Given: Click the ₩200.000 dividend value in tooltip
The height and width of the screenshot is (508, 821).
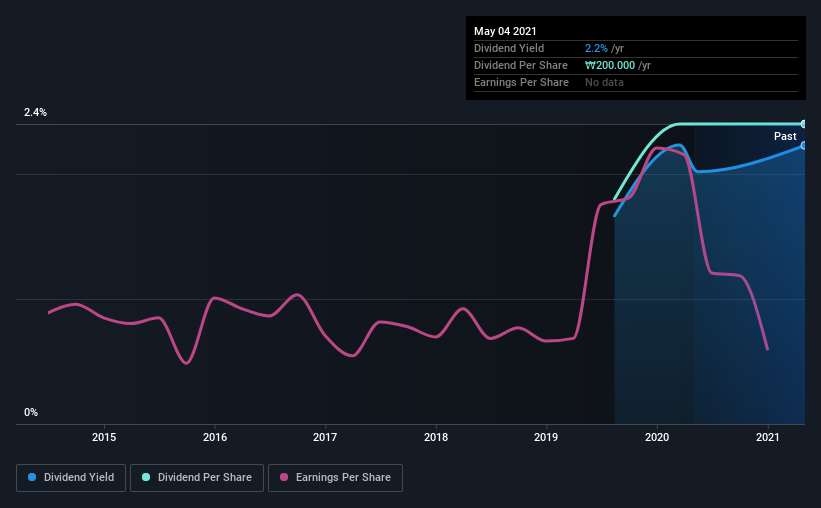Looking at the screenshot, I should [610, 65].
